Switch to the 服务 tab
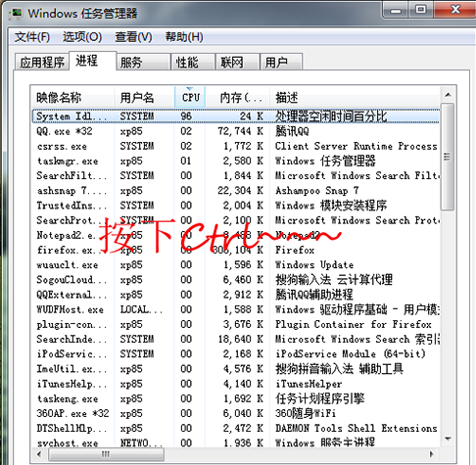Viewport: 476px width, 465px height. click(144, 62)
